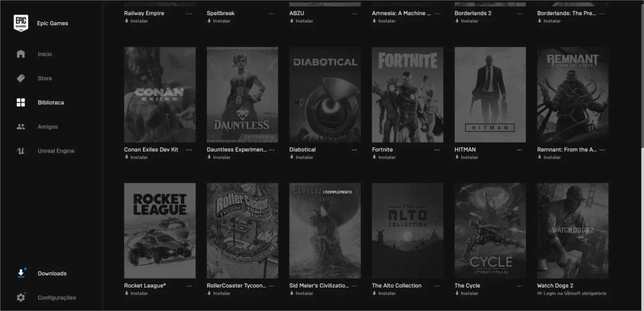The image size is (644, 311).
Task: Open options menu for The Cycle
Action: coord(519,286)
